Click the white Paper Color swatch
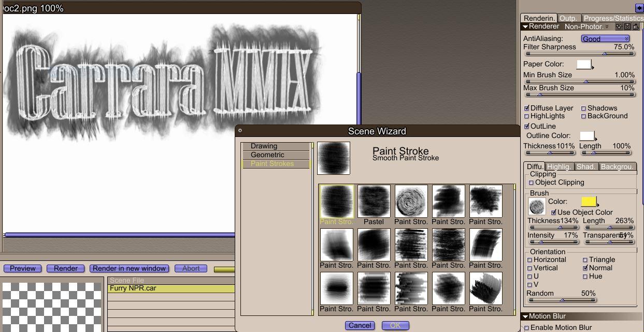This screenshot has width=644, height=332. point(584,64)
